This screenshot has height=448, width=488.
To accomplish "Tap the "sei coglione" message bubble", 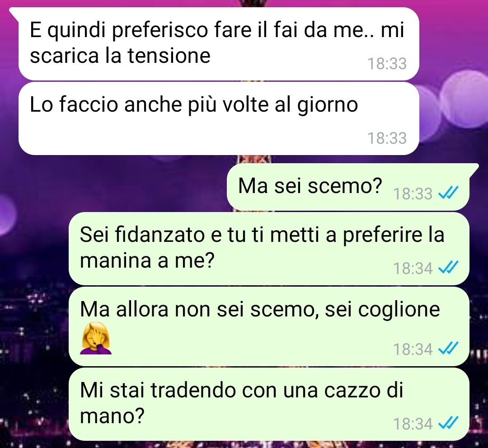I will (269, 326).
